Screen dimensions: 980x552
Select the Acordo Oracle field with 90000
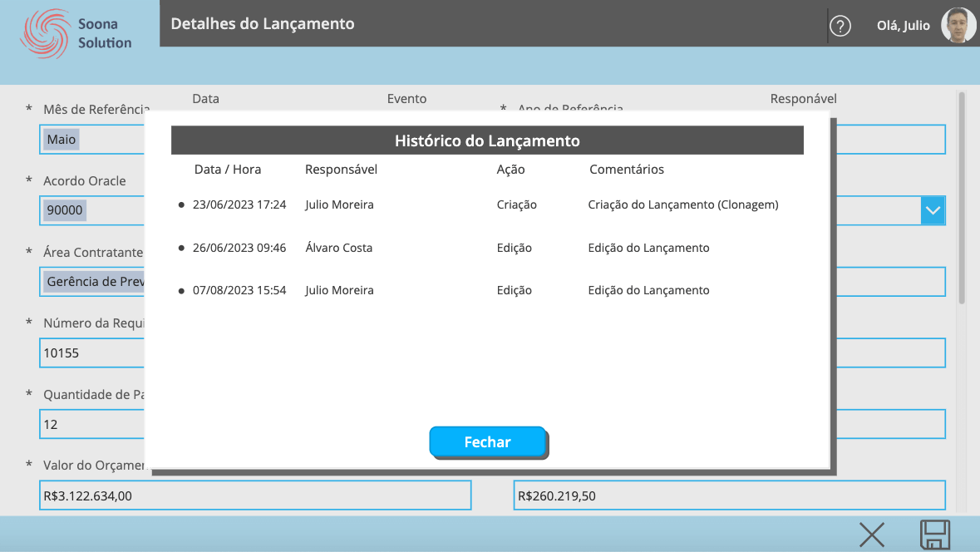tap(91, 210)
